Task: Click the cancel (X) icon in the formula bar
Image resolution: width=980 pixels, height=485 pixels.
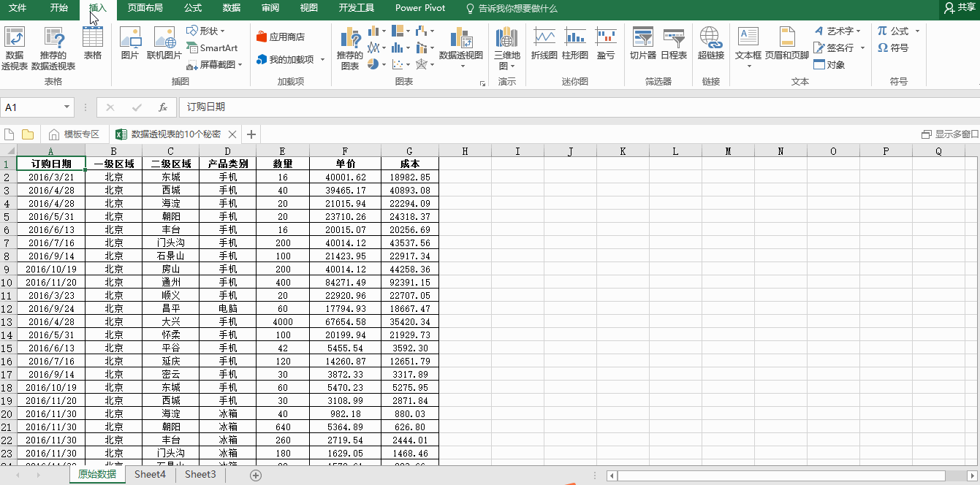Action: (110, 107)
